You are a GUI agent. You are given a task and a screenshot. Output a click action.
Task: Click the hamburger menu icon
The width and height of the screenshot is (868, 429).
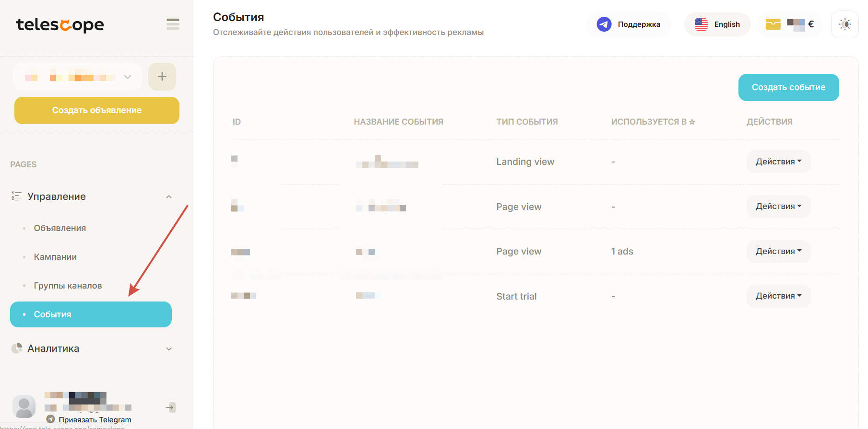[x=173, y=24]
